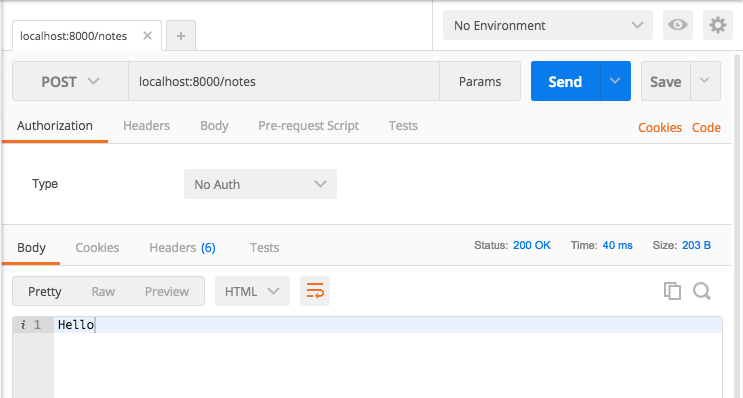Open the environment quick look eye icon
The height and width of the screenshot is (398, 743).
click(678, 25)
